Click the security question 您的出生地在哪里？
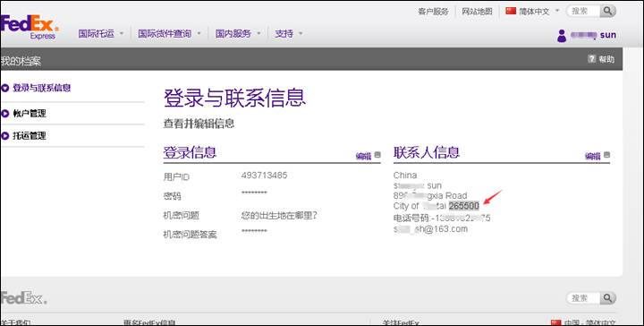 coord(279,215)
